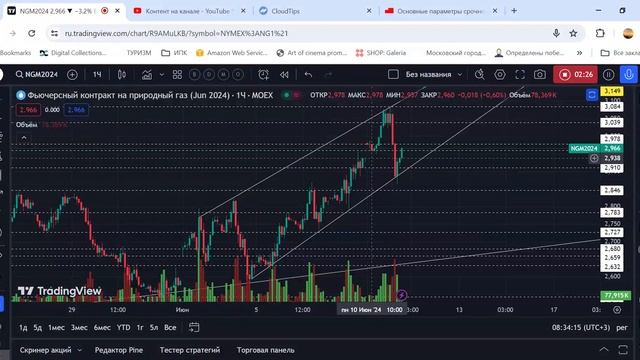The height and width of the screenshot is (360, 640).
Task: Select the 1д date range
Action: [x=23, y=327]
